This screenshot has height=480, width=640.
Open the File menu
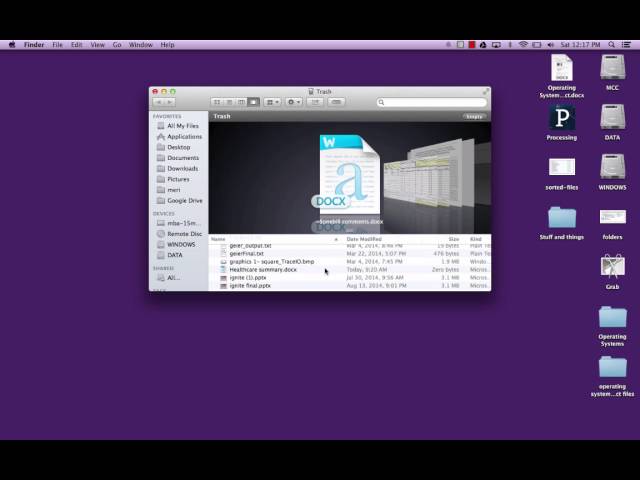click(x=58, y=45)
